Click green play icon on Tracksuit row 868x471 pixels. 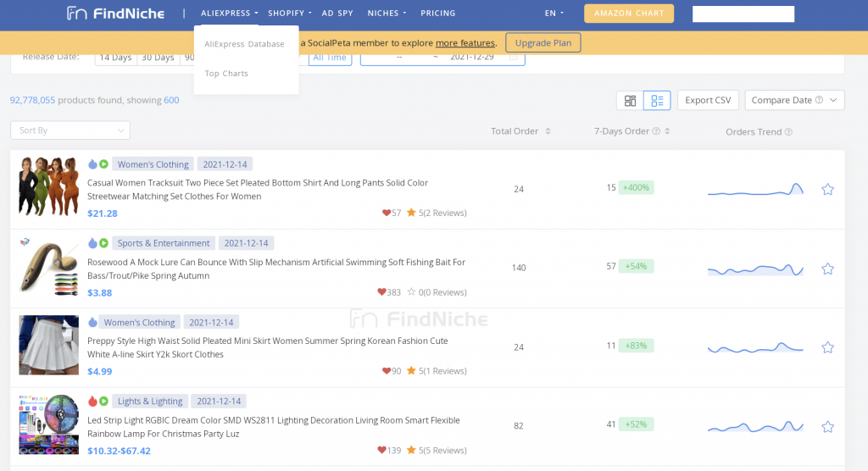103,163
